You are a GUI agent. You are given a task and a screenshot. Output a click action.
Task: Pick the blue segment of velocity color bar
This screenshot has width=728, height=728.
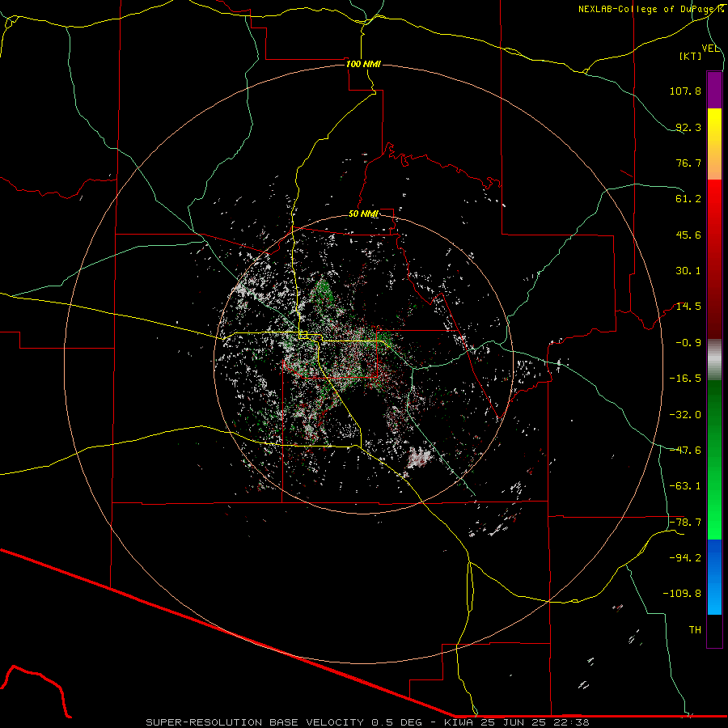point(714,577)
